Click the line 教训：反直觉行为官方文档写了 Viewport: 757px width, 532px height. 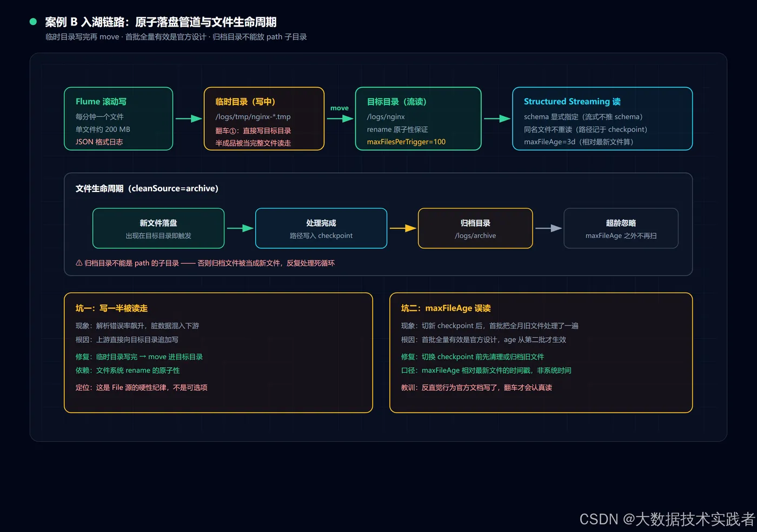pyautogui.click(x=476, y=388)
